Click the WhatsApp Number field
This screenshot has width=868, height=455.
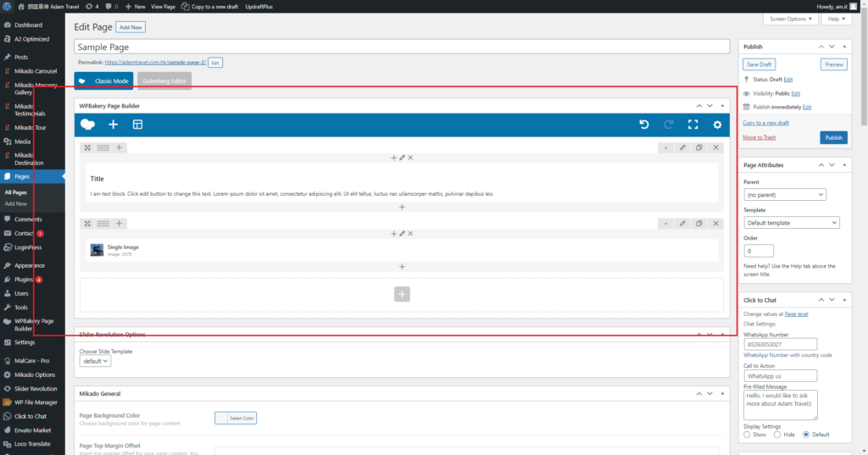[780, 344]
